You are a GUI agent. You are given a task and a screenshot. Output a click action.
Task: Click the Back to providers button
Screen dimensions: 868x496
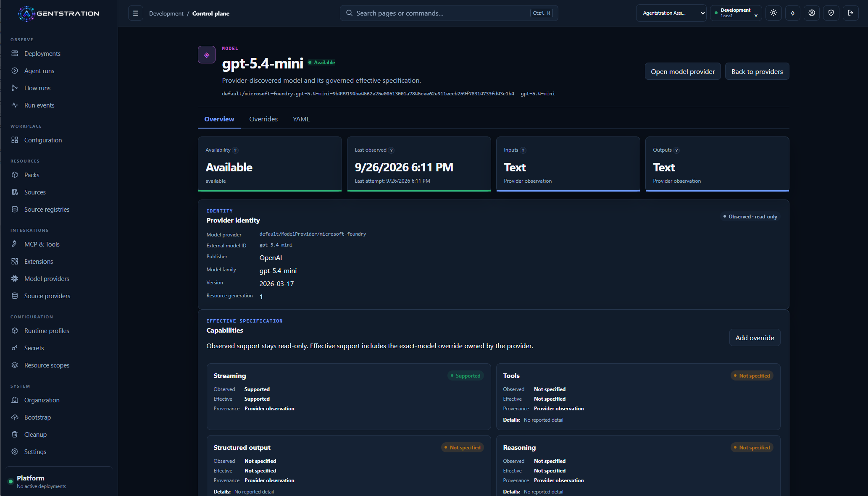(757, 71)
